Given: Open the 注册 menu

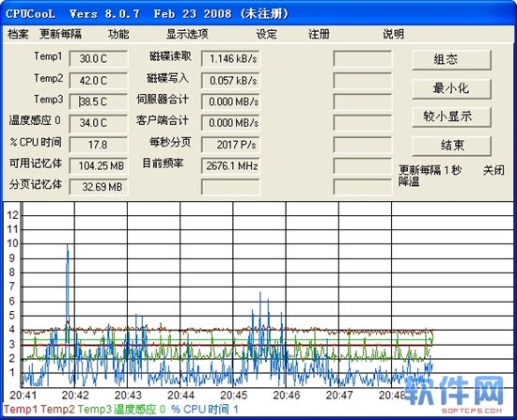Looking at the screenshot, I should (319, 34).
